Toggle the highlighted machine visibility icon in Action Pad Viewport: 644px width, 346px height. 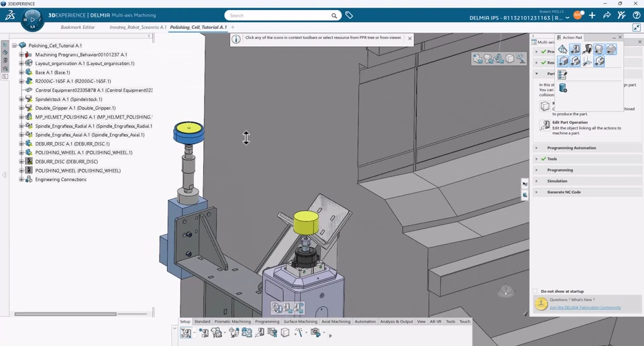pos(575,49)
